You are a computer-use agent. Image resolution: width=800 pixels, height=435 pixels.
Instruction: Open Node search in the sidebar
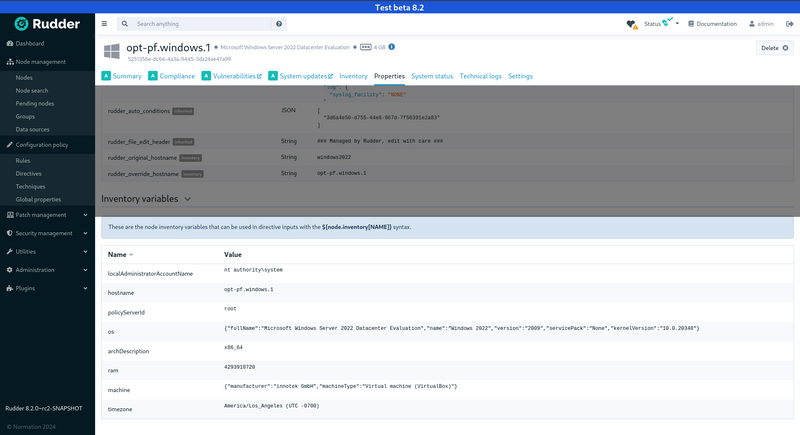(x=32, y=90)
